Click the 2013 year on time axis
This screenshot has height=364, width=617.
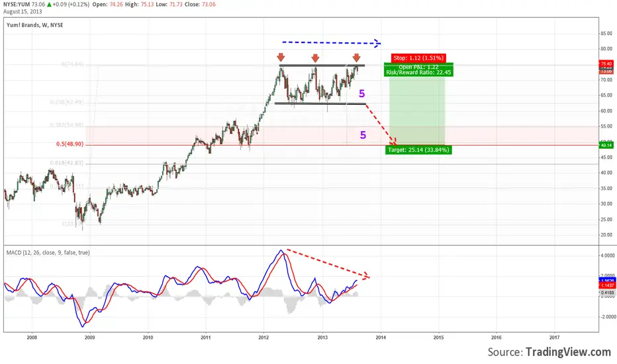[x=322, y=338]
